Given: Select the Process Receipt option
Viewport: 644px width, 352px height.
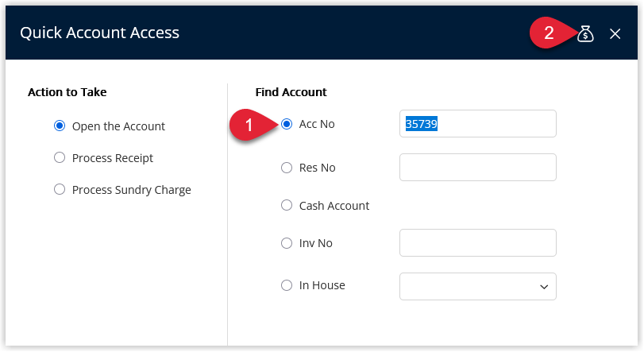Looking at the screenshot, I should click(x=60, y=157).
